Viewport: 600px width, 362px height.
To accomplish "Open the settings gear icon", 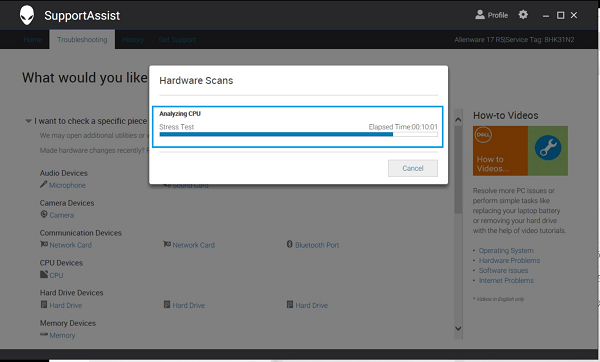I will (523, 15).
